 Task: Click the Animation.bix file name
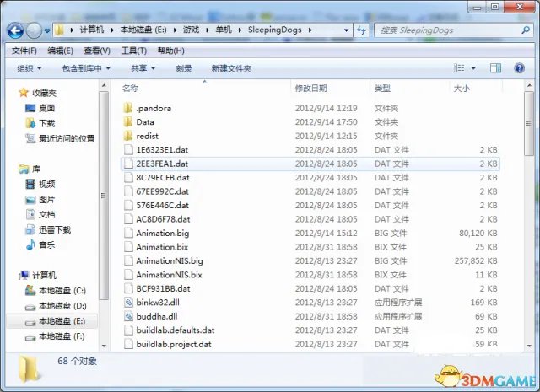162,247
